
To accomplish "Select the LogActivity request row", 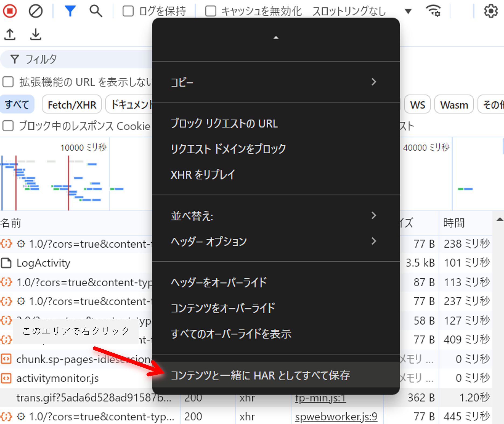I will pyautogui.click(x=76, y=263).
